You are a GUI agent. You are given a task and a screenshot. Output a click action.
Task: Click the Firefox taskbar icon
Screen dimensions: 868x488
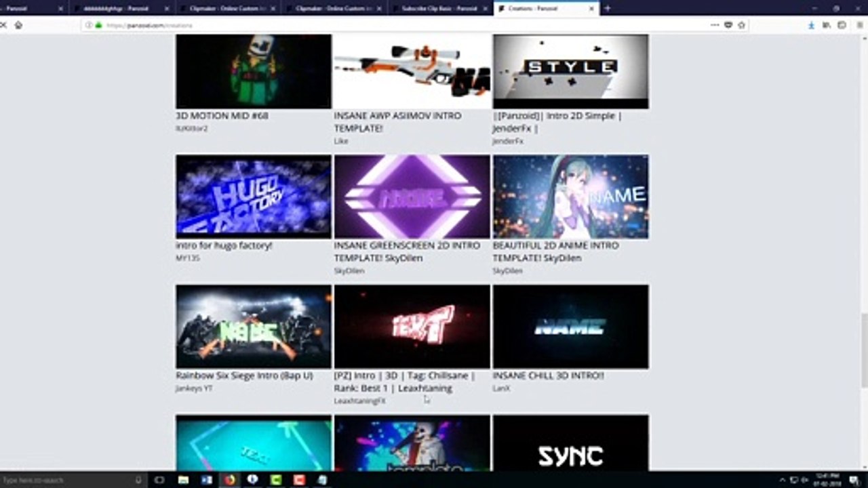pyautogui.click(x=230, y=480)
